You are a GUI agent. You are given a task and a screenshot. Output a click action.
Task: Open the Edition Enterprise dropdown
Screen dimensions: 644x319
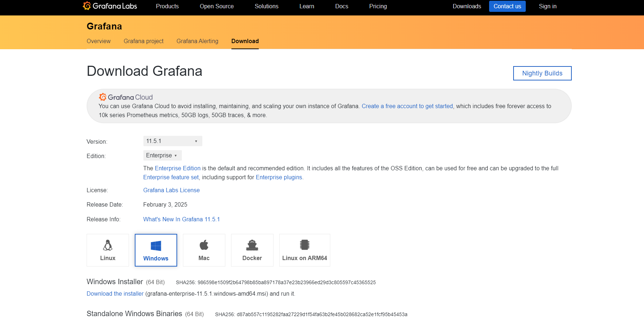pos(162,155)
